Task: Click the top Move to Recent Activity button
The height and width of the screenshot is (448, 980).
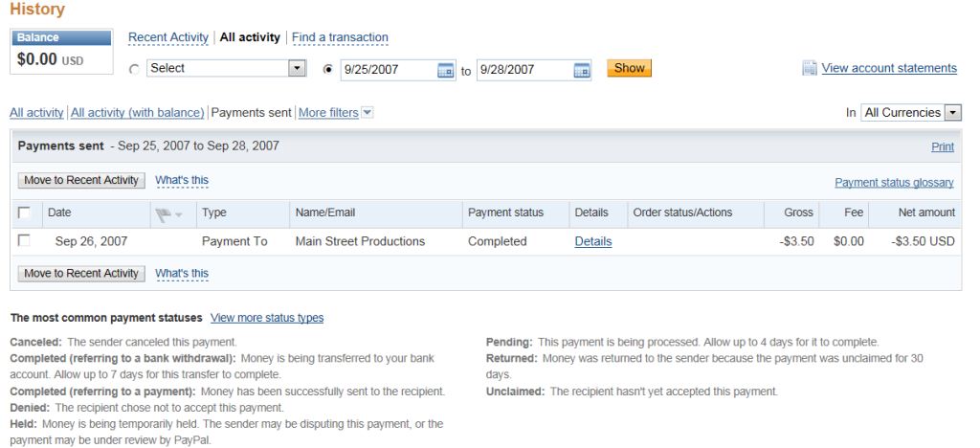Action: (80, 180)
